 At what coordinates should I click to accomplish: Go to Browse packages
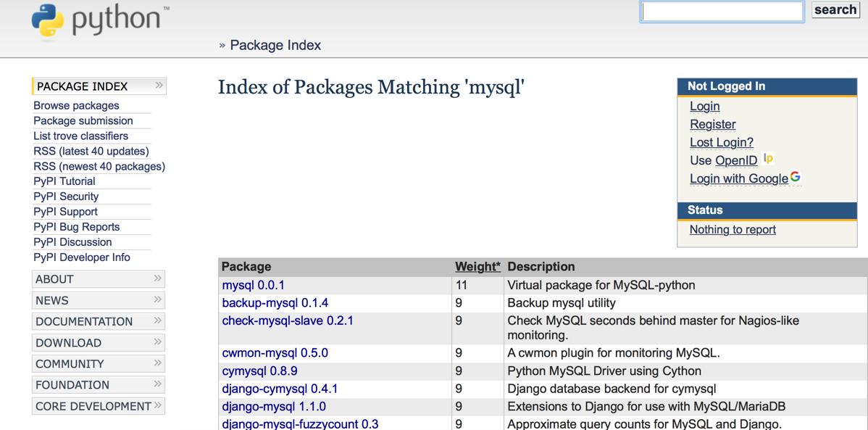pos(76,105)
